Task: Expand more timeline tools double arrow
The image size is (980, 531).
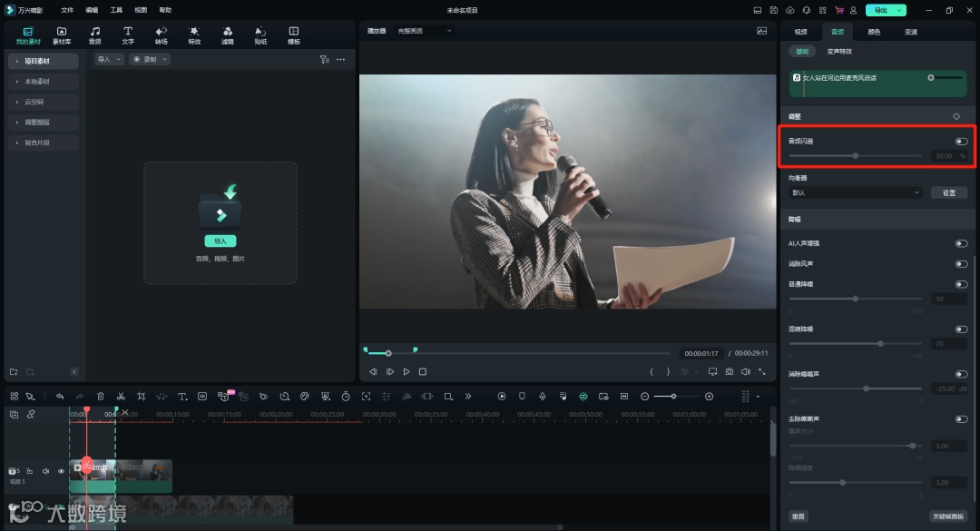Action: click(468, 397)
